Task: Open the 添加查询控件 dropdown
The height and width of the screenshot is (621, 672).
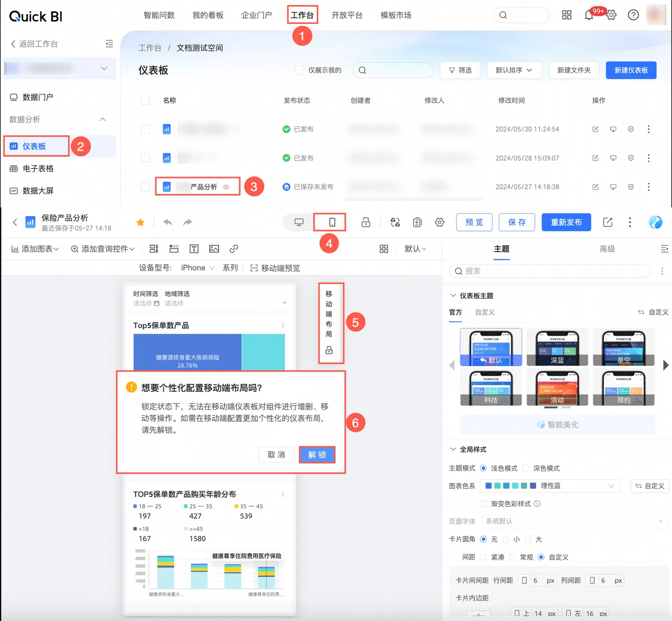Action: (x=103, y=249)
